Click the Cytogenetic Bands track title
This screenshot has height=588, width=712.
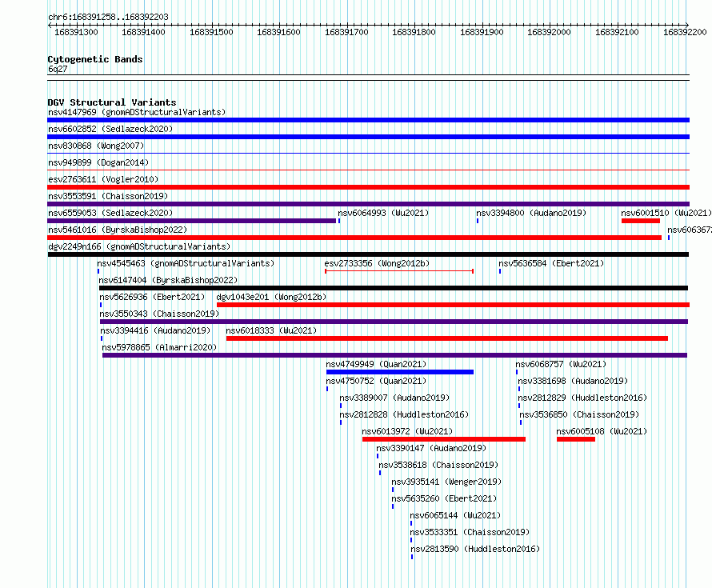click(x=95, y=59)
